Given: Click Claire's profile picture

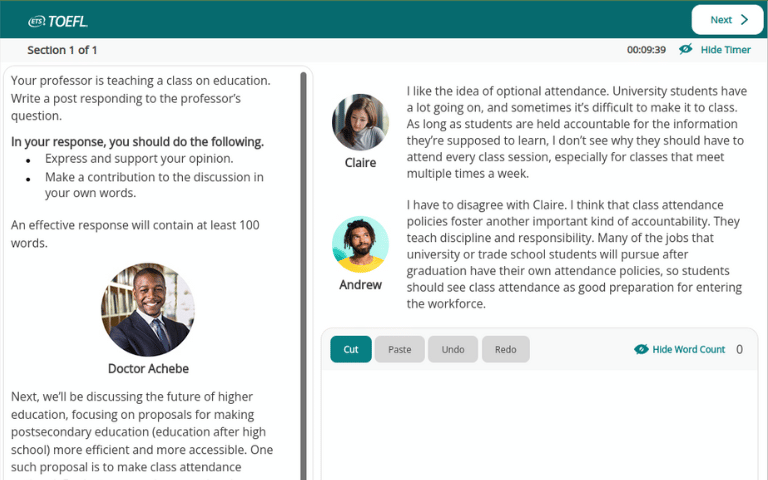Looking at the screenshot, I should [x=360, y=122].
